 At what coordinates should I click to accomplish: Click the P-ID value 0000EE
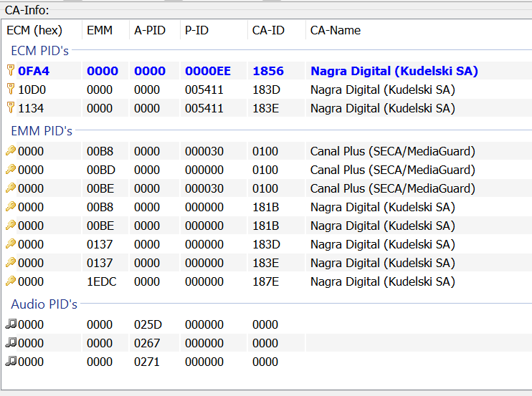[x=208, y=71]
